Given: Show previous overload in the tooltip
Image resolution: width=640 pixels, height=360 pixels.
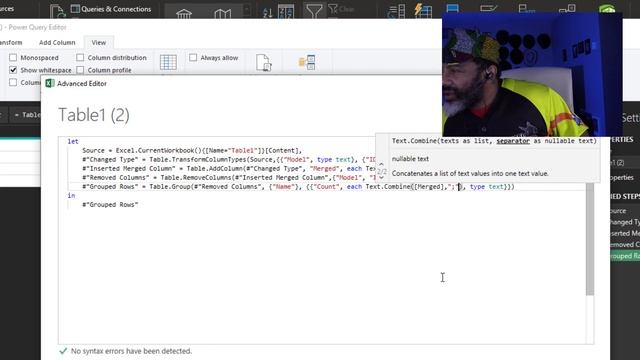Looking at the screenshot, I should [381, 164].
